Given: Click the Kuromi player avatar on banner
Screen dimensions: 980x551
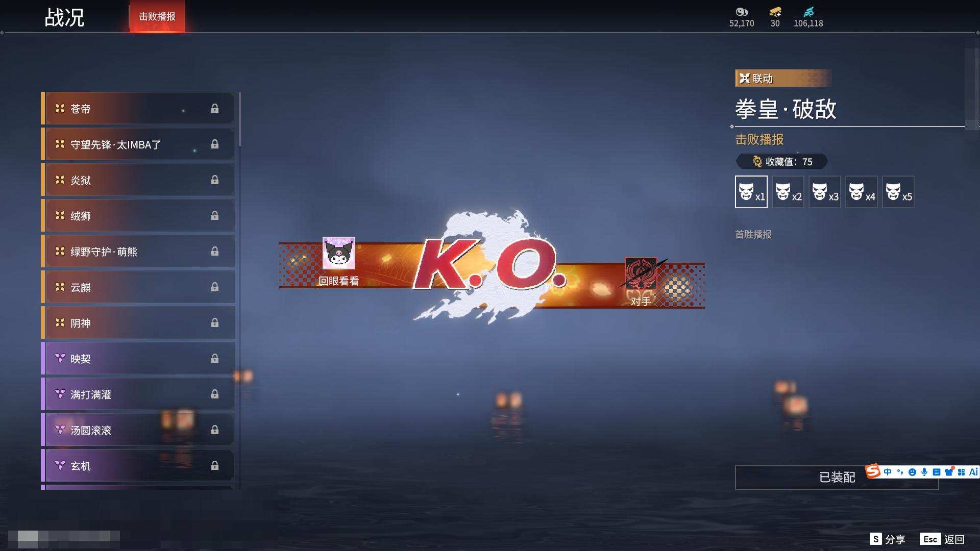Looking at the screenshot, I should tap(338, 253).
